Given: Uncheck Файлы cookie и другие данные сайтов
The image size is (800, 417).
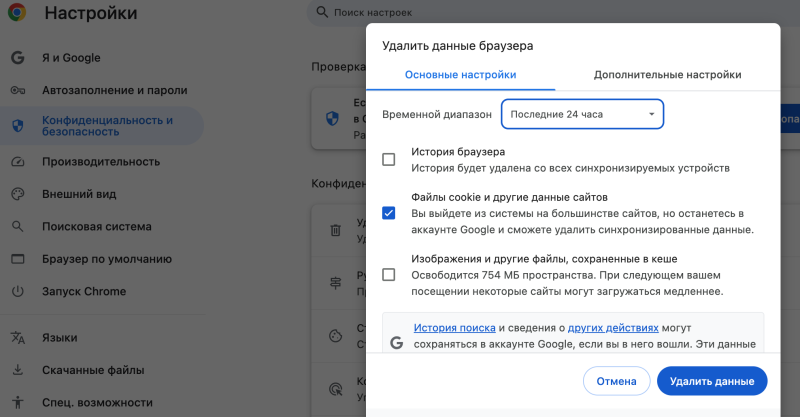Looking at the screenshot, I should (389, 213).
